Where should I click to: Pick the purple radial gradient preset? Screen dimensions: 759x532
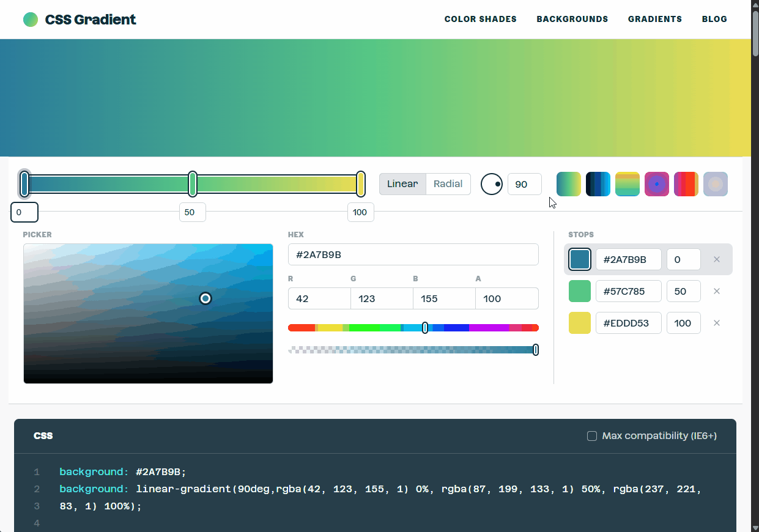(656, 184)
